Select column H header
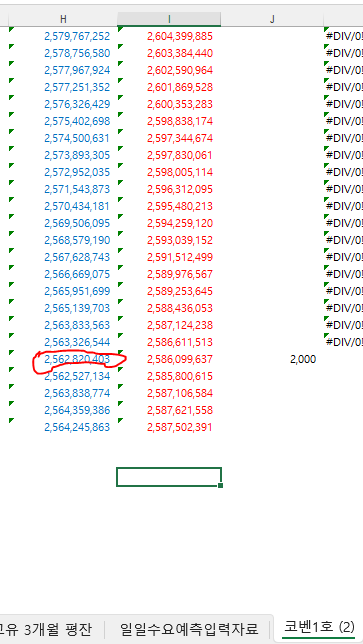 click(63, 19)
